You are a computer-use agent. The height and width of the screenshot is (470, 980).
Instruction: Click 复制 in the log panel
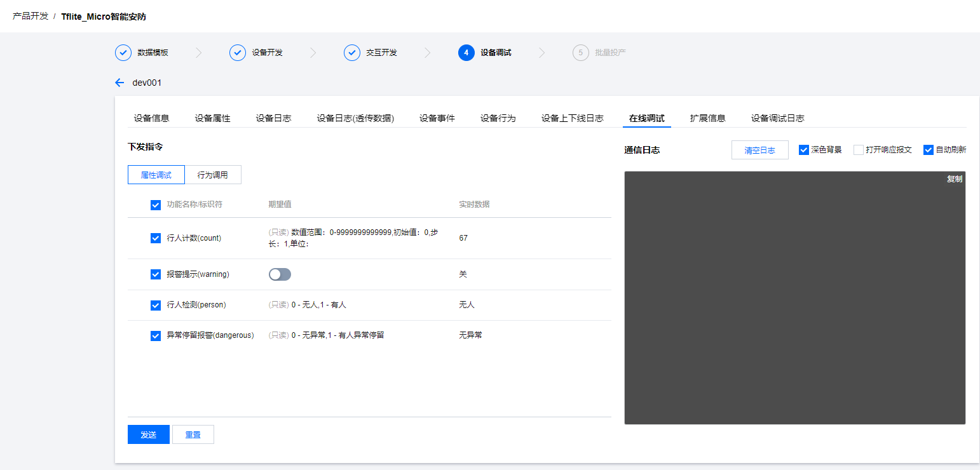coord(955,179)
